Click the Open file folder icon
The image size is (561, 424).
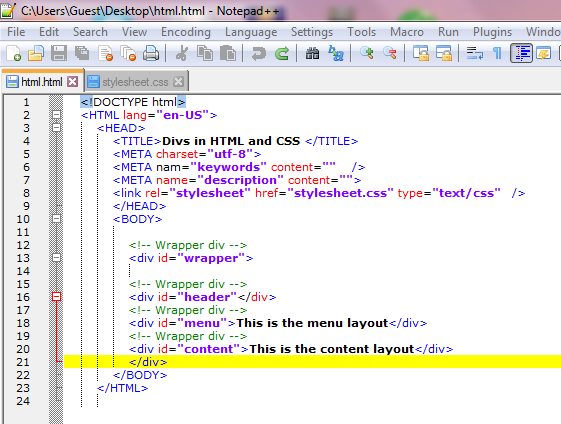point(36,54)
